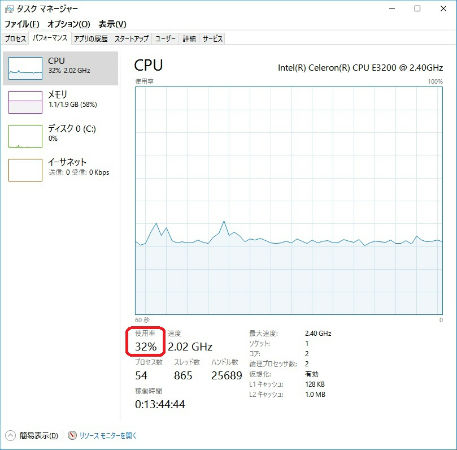Select the ディスク 0 (C:) graph thumbnail

click(25, 136)
